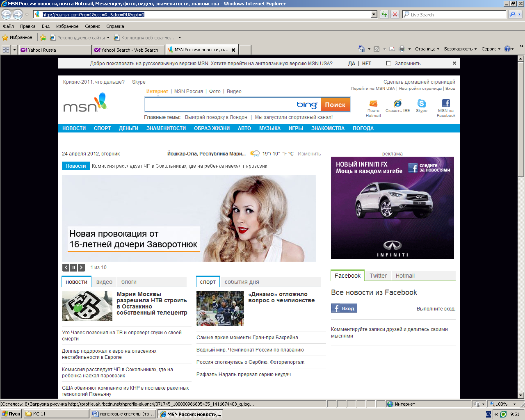Image resolution: width=525 pixels, height=420 pixels.
Task: Switch to the Yahoo! Russia tab
Action: tap(55, 50)
